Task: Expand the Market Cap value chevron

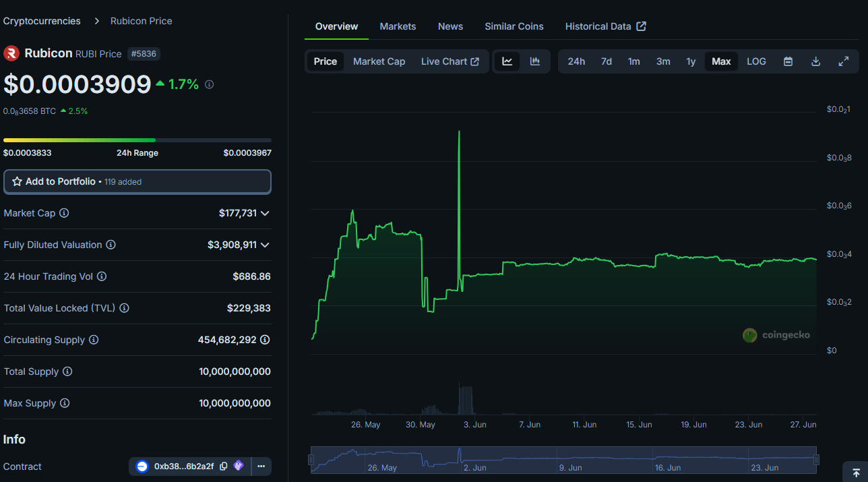Action: coord(265,213)
